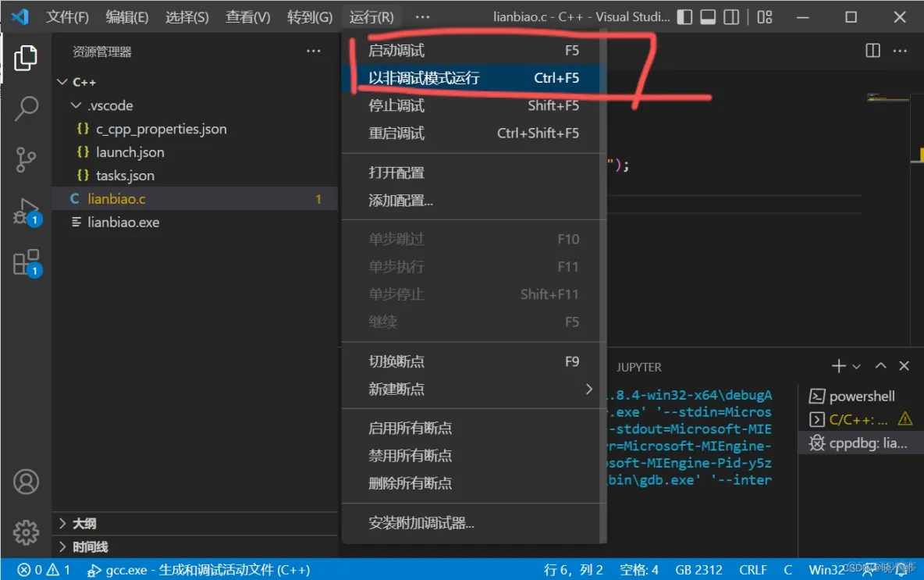Show more menu bar items ellipsis
This screenshot has width=924, height=580.
[422, 17]
